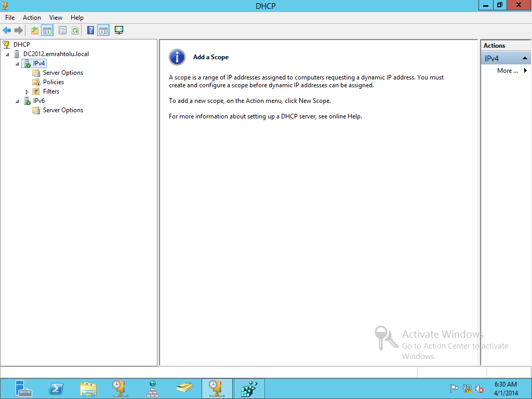This screenshot has height=399, width=532.
Task: Launch PowerShell from taskbar
Action: tap(56, 389)
